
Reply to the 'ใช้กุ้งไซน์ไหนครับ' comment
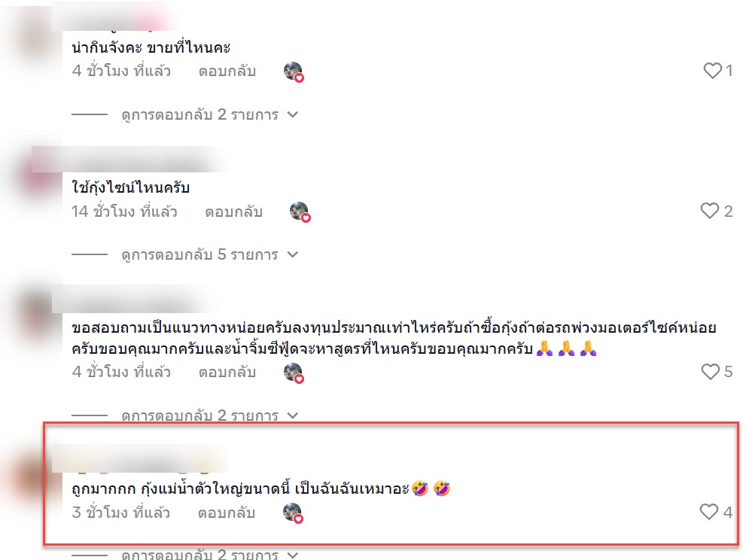(233, 212)
